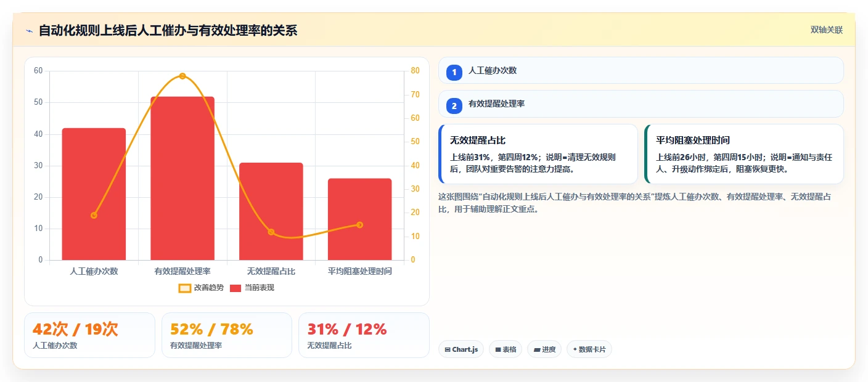
Task: Toggle the 当前表现 legend entry
Action: point(252,288)
